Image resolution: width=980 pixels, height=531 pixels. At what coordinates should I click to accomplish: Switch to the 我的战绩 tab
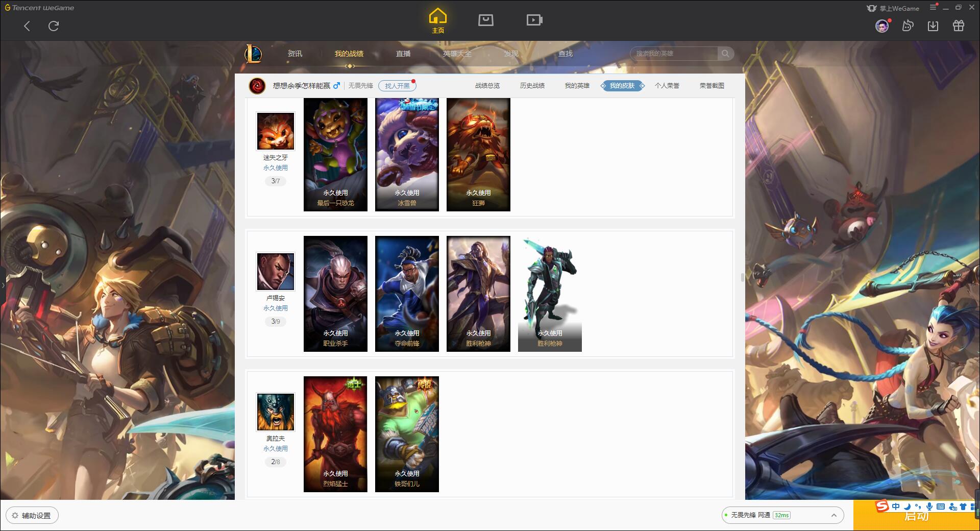[349, 54]
